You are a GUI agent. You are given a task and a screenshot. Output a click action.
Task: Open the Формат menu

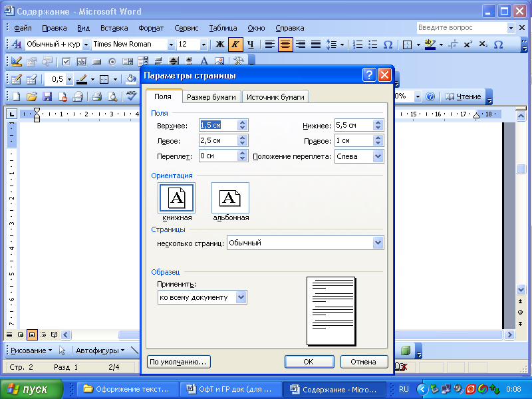point(151,28)
